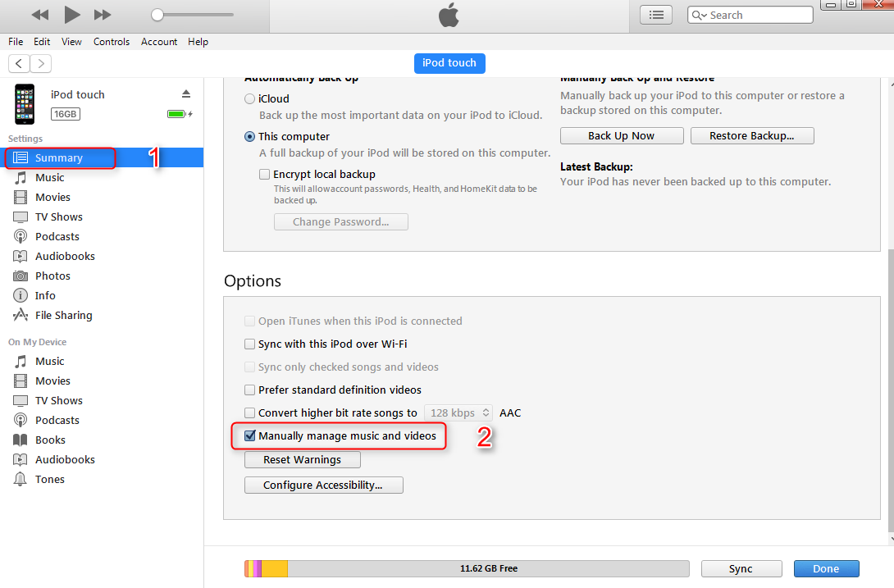The height and width of the screenshot is (588, 894).
Task: Click Reset Warnings button
Action: 302,460
